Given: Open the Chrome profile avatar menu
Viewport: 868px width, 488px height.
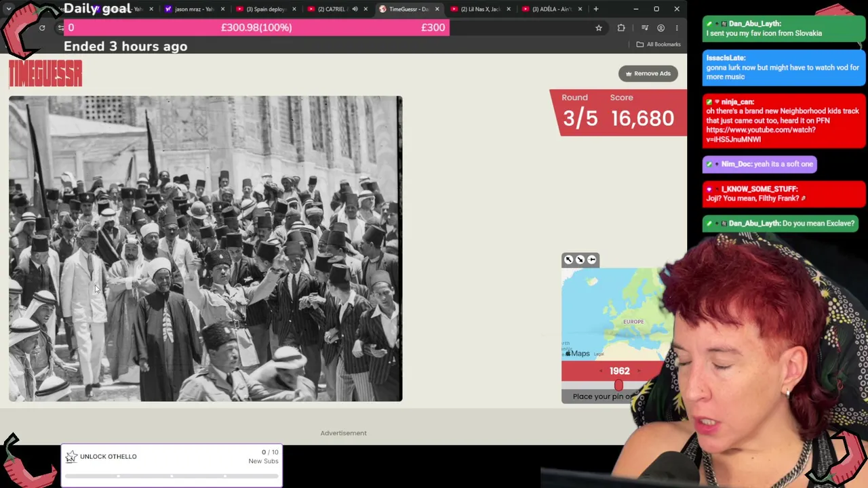Looking at the screenshot, I should [661, 28].
